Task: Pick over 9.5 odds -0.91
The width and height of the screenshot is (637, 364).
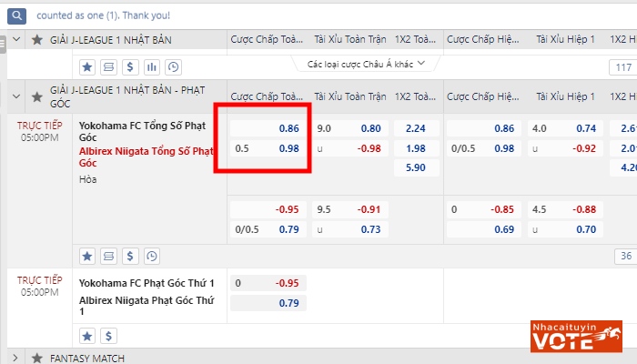Action: [x=350, y=209]
